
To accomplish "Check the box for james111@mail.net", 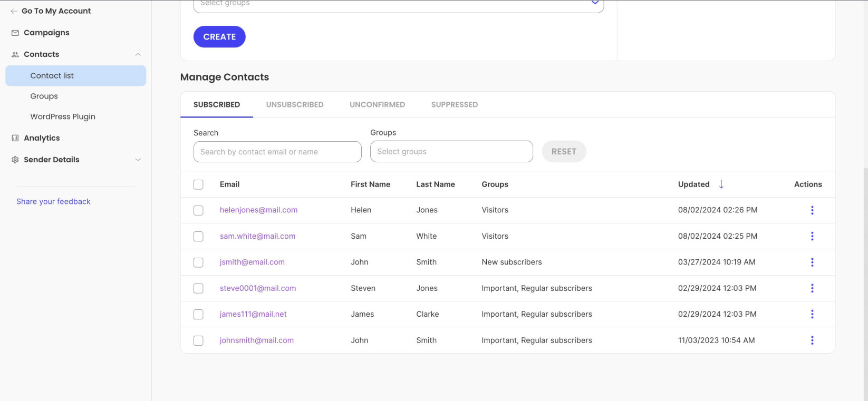I will click(x=198, y=315).
